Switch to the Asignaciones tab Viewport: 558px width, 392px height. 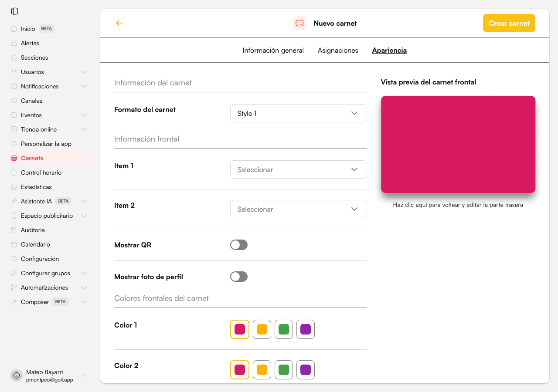click(338, 51)
